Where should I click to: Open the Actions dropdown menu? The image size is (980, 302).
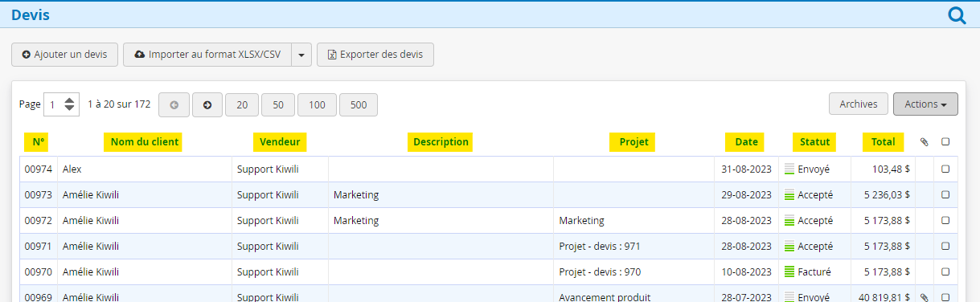tap(925, 104)
